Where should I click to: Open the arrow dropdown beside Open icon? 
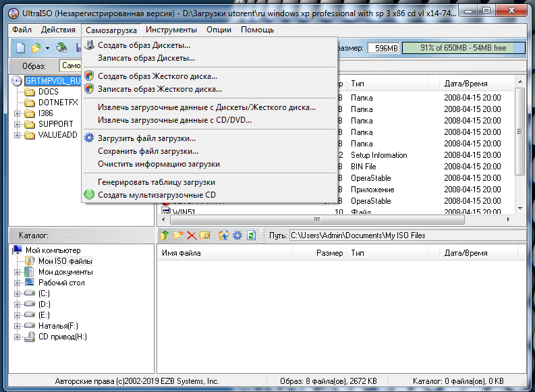pos(47,48)
